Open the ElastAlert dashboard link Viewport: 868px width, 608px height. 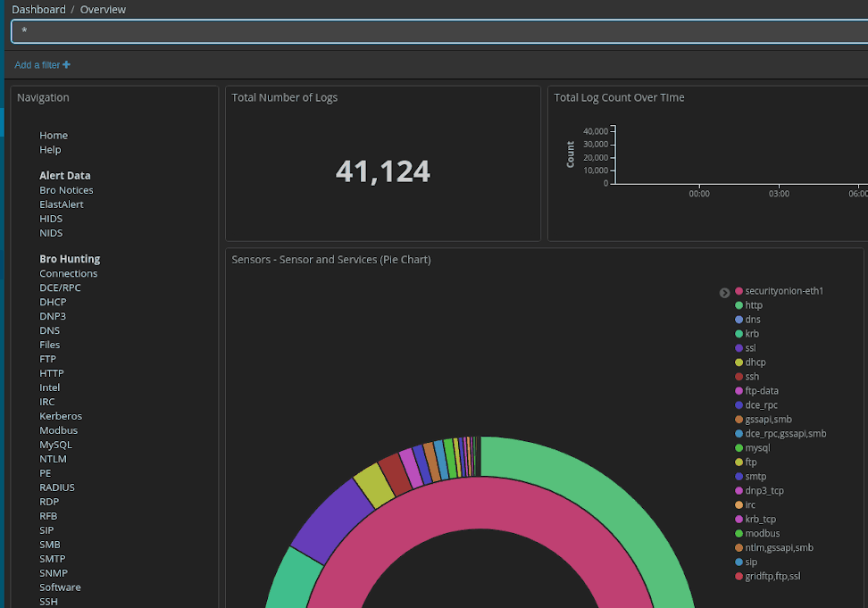pos(62,204)
